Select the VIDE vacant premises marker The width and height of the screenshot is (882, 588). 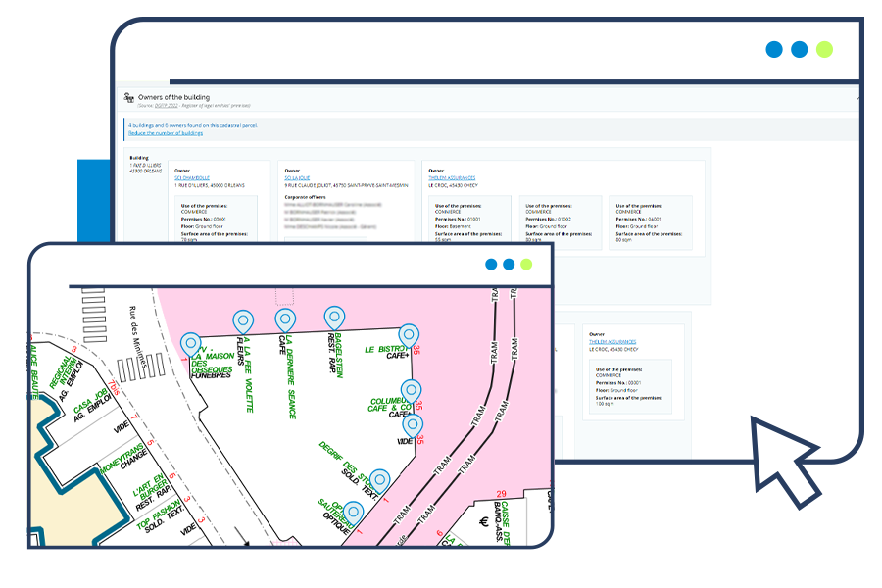pyautogui.click(x=413, y=425)
